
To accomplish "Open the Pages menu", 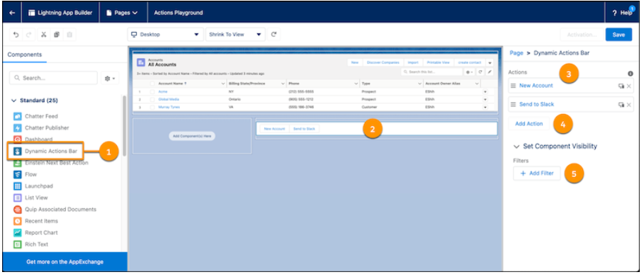I will coord(122,13).
